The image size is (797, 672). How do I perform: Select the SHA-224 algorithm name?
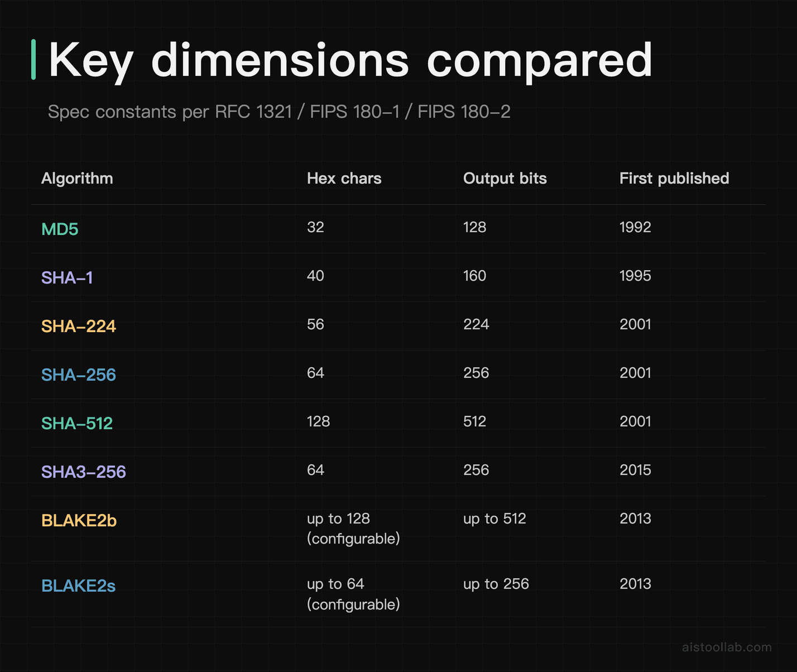(x=79, y=327)
